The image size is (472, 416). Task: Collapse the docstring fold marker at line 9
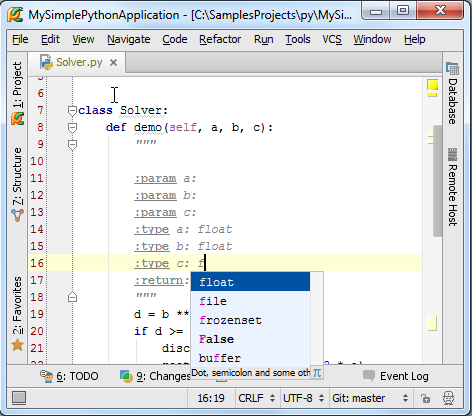coord(72,144)
